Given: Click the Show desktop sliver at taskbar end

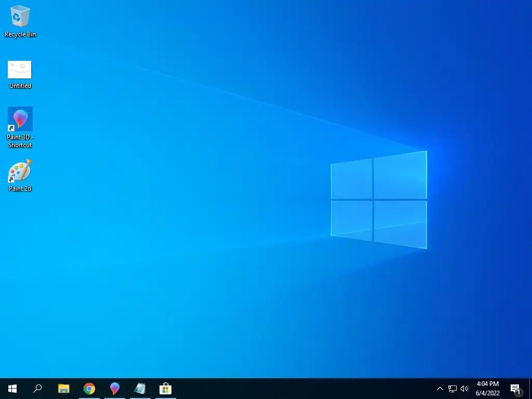Looking at the screenshot, I should click(530, 389).
